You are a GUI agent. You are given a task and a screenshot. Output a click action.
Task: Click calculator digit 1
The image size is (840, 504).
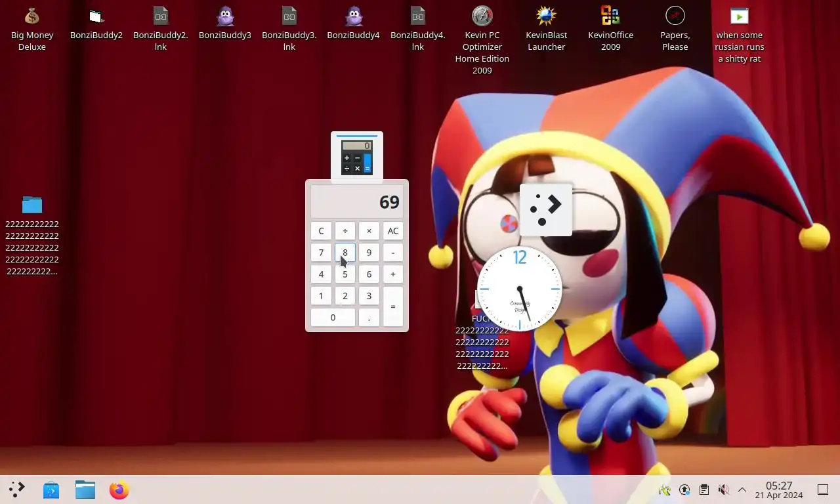[x=321, y=296]
